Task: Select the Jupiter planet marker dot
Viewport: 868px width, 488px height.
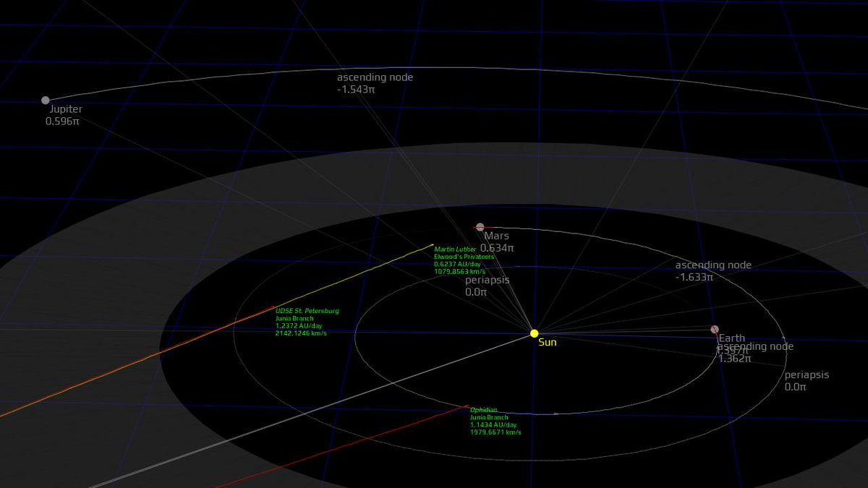Action: click(x=46, y=100)
